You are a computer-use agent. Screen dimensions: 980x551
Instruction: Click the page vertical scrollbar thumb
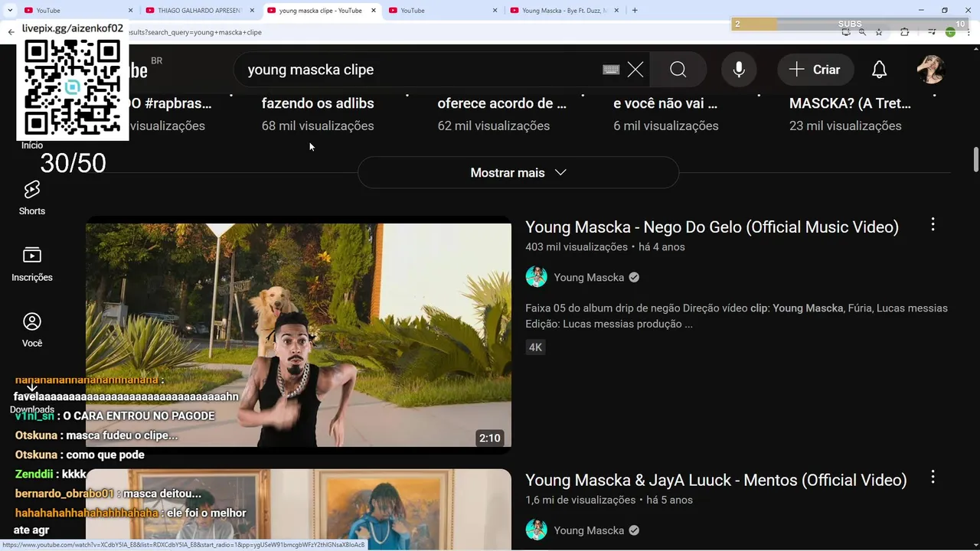click(x=976, y=159)
